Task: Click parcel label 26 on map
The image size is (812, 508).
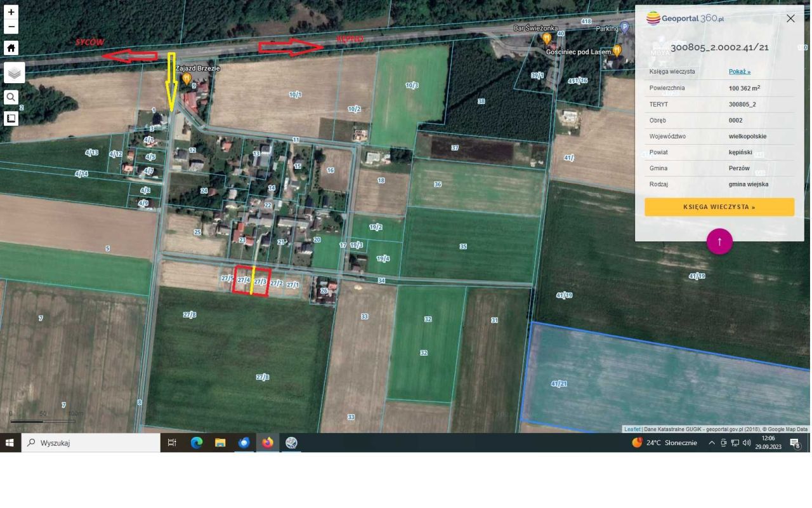Action: pos(324,291)
